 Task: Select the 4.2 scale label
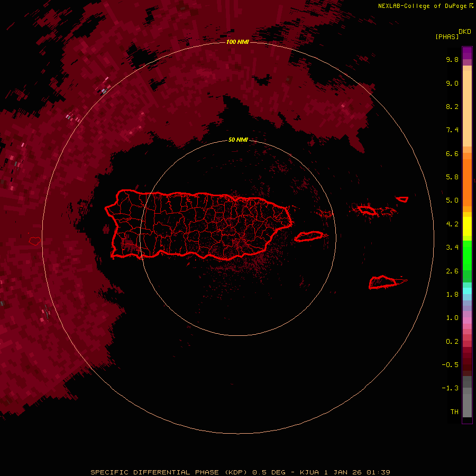pos(452,224)
